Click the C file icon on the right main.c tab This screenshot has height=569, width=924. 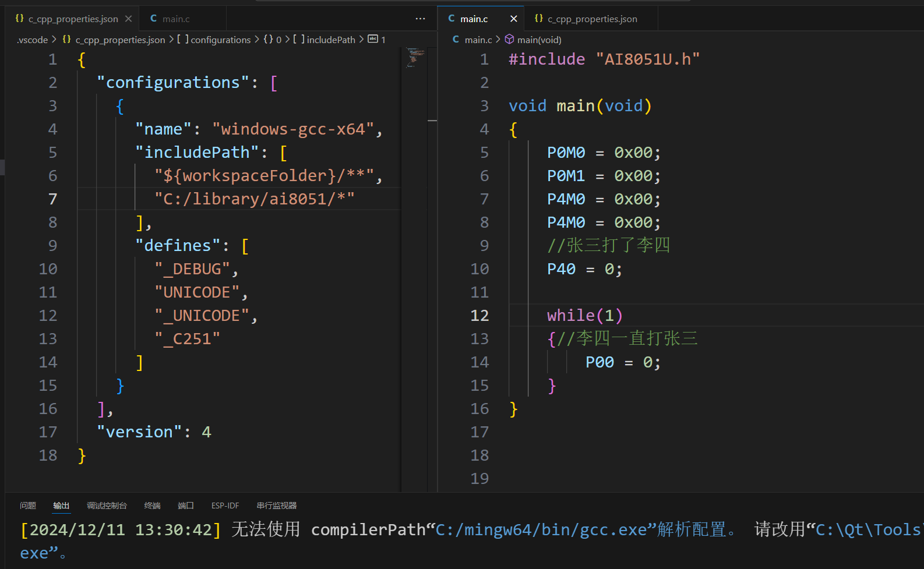[x=452, y=19]
